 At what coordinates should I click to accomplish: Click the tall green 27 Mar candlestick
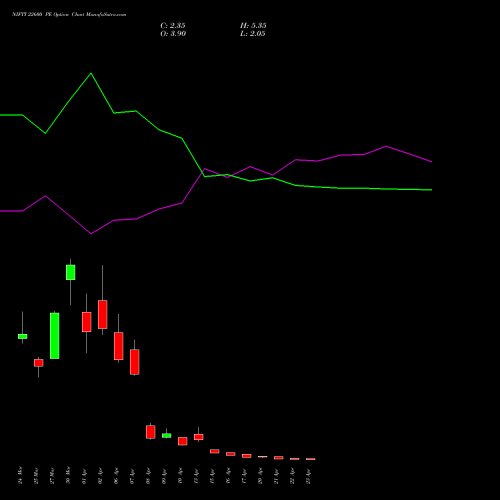[55, 336]
